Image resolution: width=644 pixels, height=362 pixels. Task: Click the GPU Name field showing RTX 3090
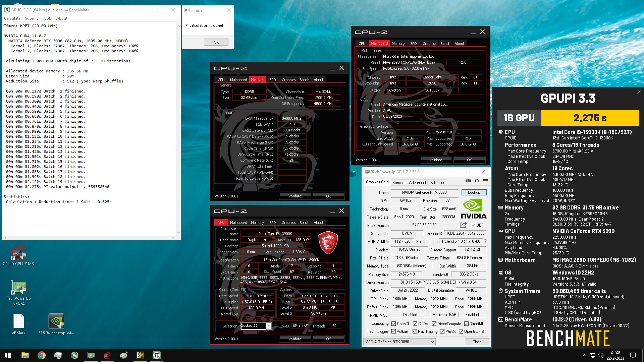424,192
